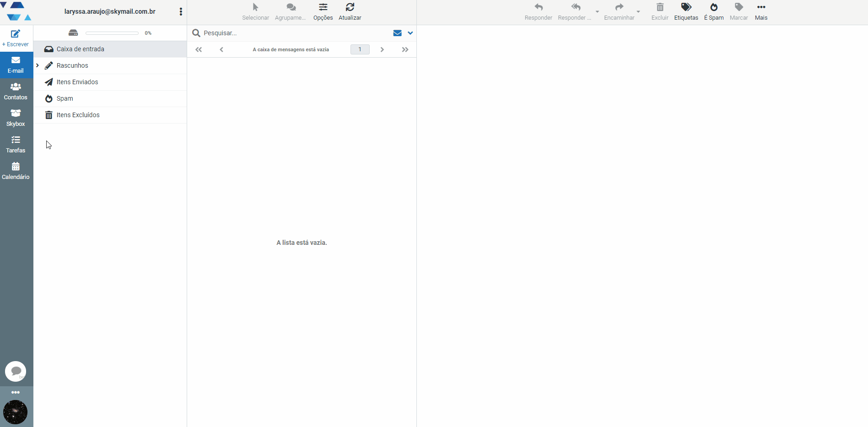Select the Itens Enviados folder
868x427 pixels.
[x=110, y=82]
